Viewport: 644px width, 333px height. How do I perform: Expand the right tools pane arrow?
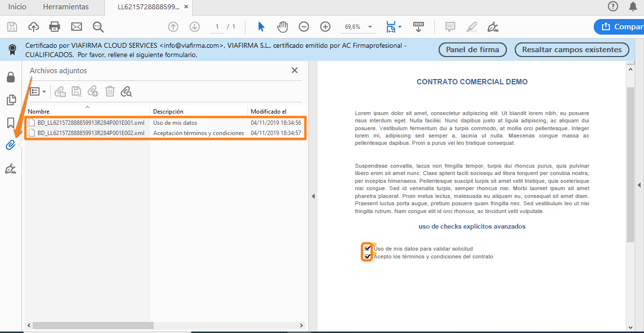click(x=639, y=185)
